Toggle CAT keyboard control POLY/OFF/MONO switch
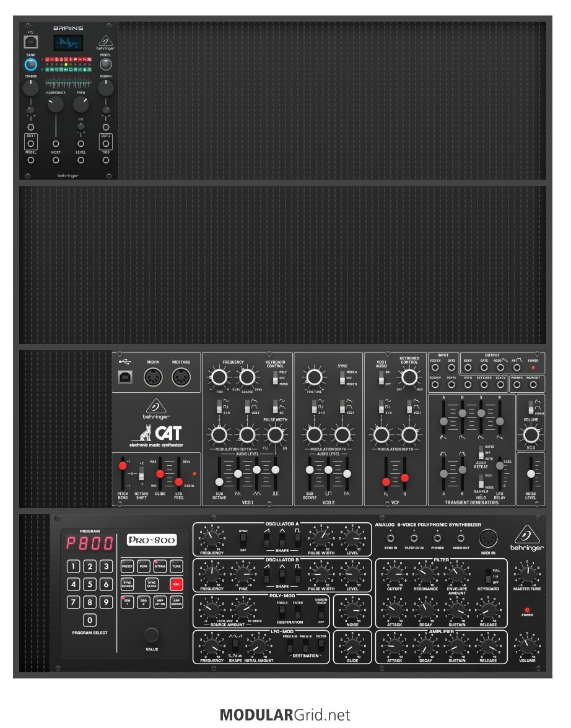571x728 pixels. (x=276, y=378)
